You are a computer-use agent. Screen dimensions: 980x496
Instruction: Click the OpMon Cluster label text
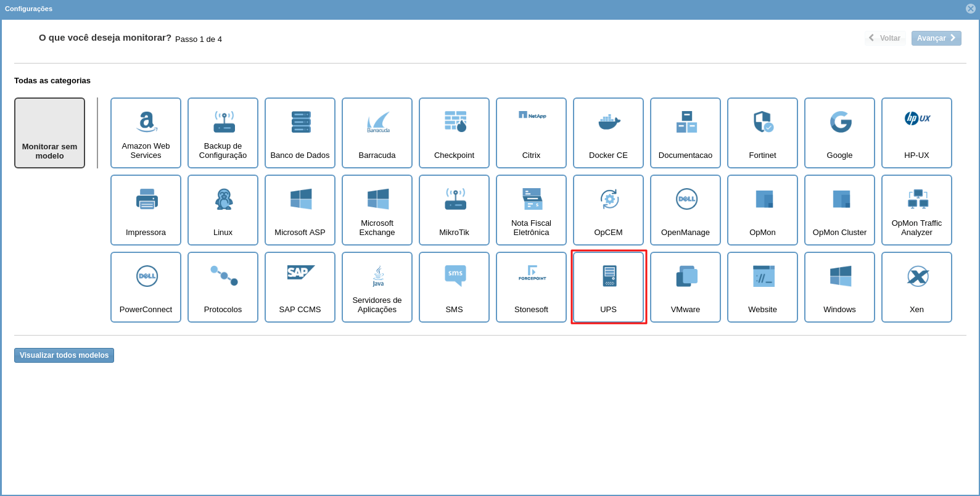pyautogui.click(x=839, y=233)
